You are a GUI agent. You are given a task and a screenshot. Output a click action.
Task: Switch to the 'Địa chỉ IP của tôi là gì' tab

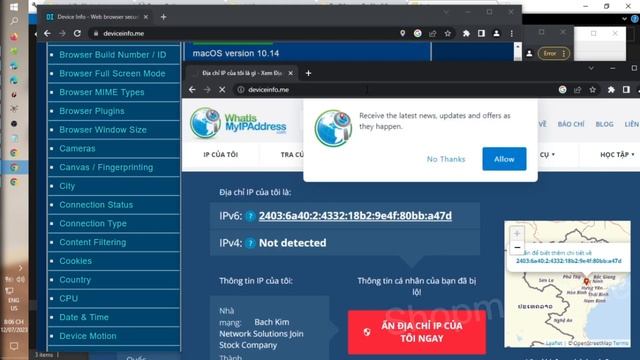click(242, 73)
